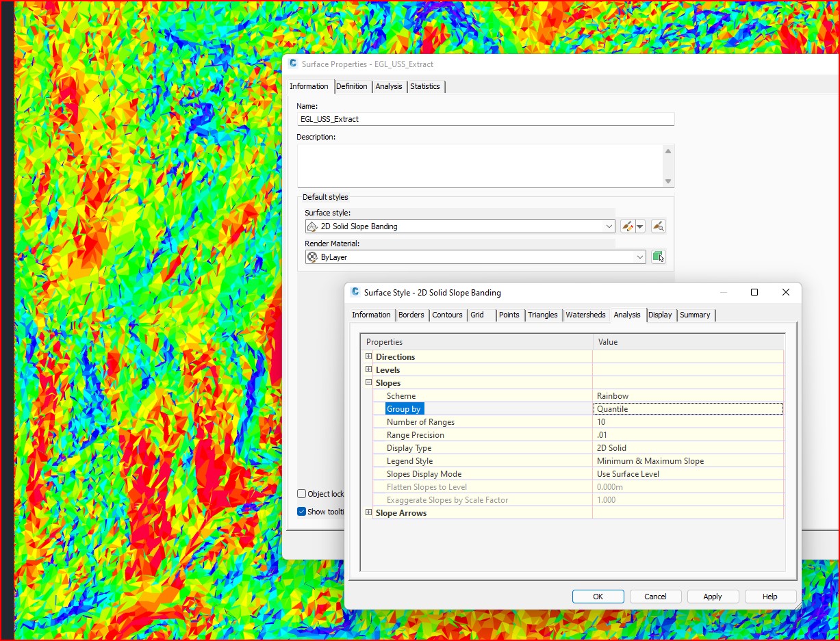Maximize the Surface Style dialog

coord(754,292)
